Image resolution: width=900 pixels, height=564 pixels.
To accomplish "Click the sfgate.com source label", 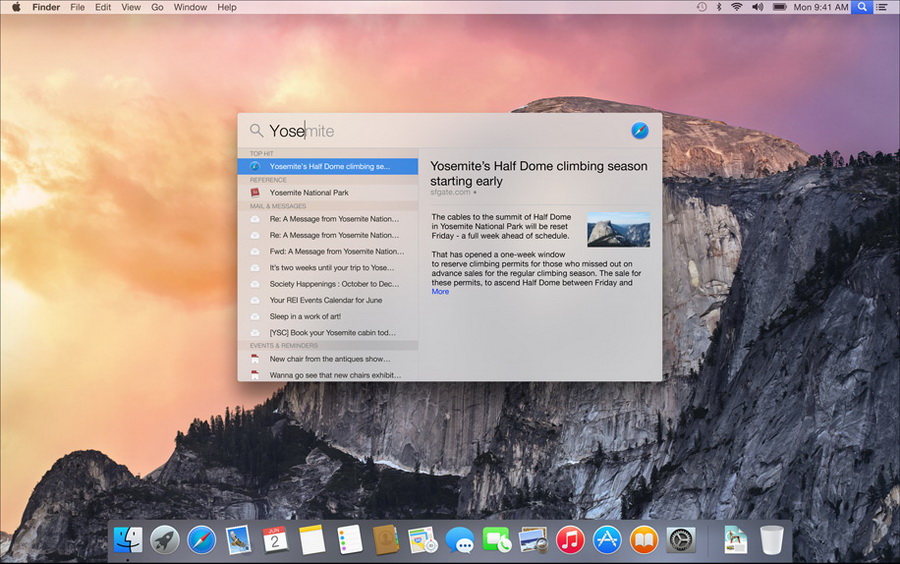I will click(450, 192).
